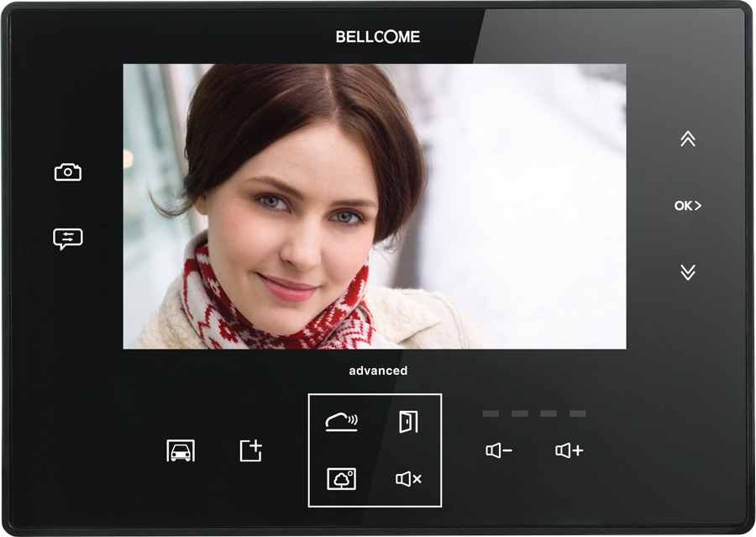Tap the first volume level indicator bar
The image size is (756, 537).
pos(491,413)
